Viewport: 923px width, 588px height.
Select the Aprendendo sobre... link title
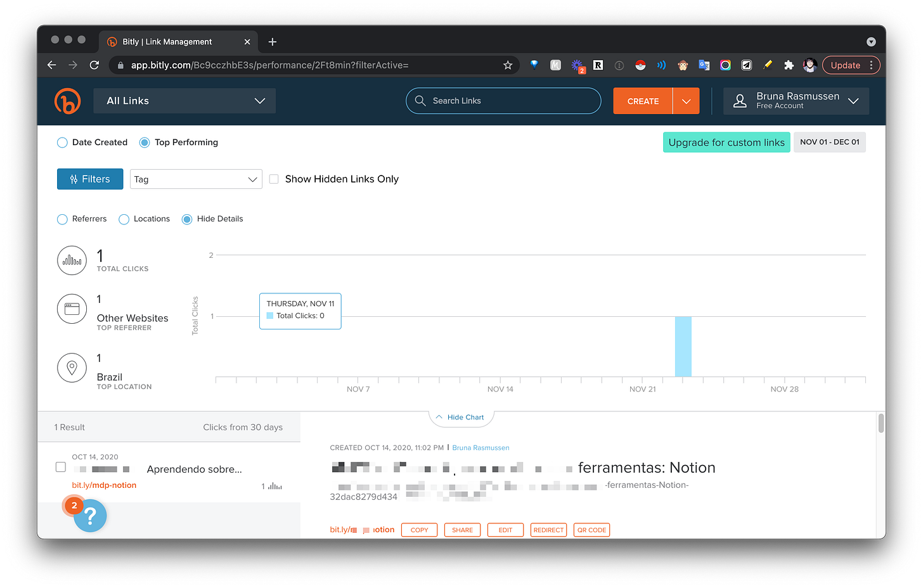click(x=195, y=470)
